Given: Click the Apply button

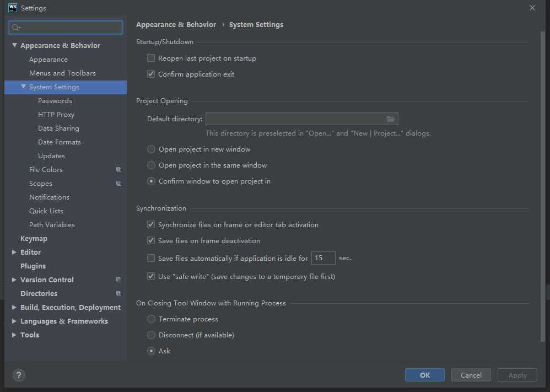Looking at the screenshot, I should pyautogui.click(x=517, y=375).
